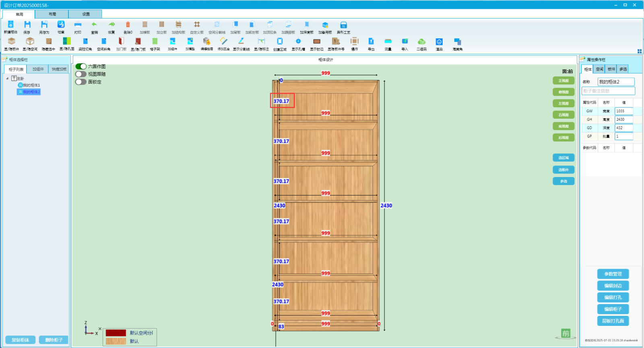Click the 打印 print icon
Screen dimensions: 644x348
pos(78,25)
